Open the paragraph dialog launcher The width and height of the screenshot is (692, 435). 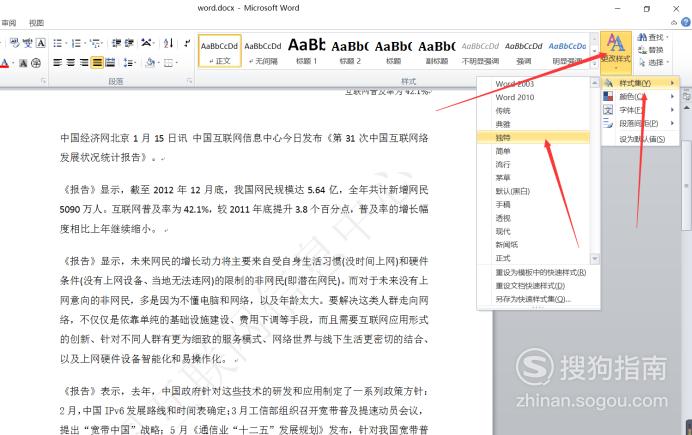point(189,81)
